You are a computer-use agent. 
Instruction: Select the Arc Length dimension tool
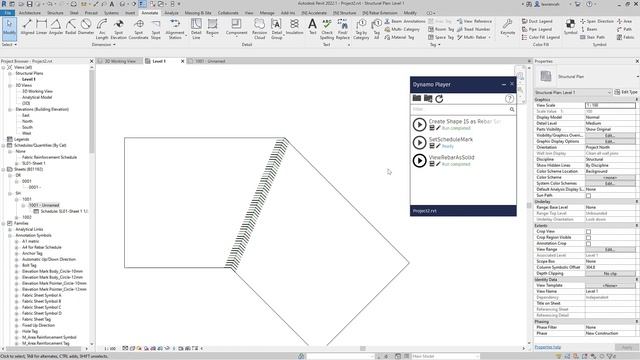[102, 29]
